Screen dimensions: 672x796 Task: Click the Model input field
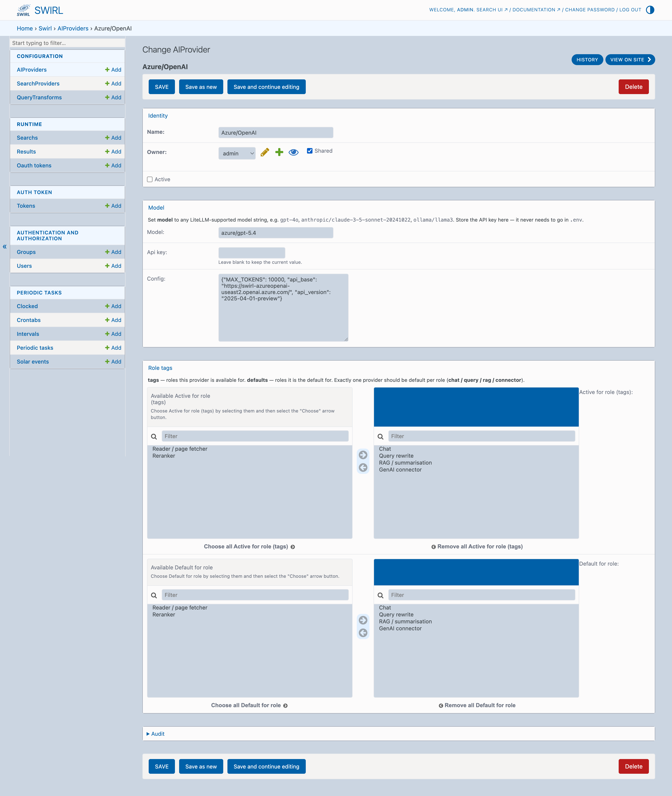(276, 233)
